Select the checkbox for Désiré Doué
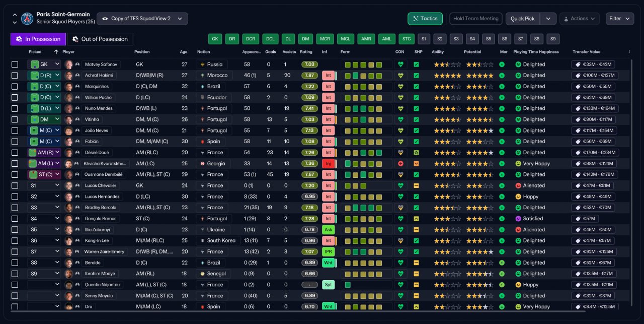Viewport: 644px width, 324px height. point(15,153)
